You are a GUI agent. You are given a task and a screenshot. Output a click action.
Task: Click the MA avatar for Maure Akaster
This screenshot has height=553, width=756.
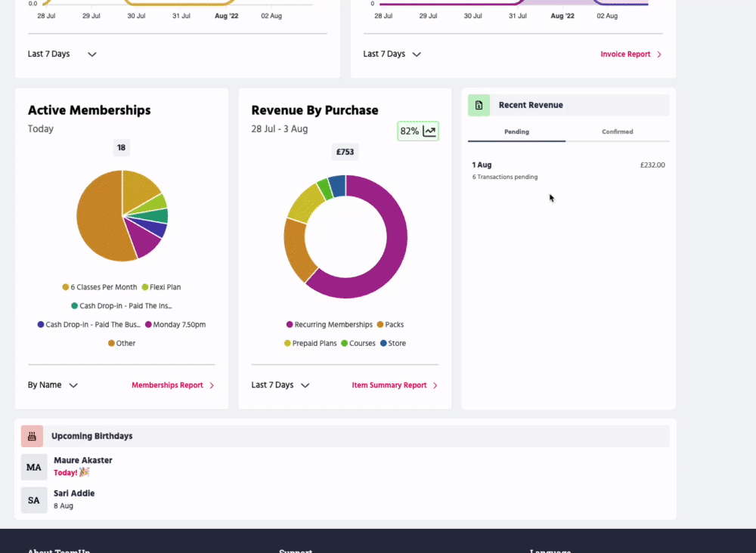34,467
